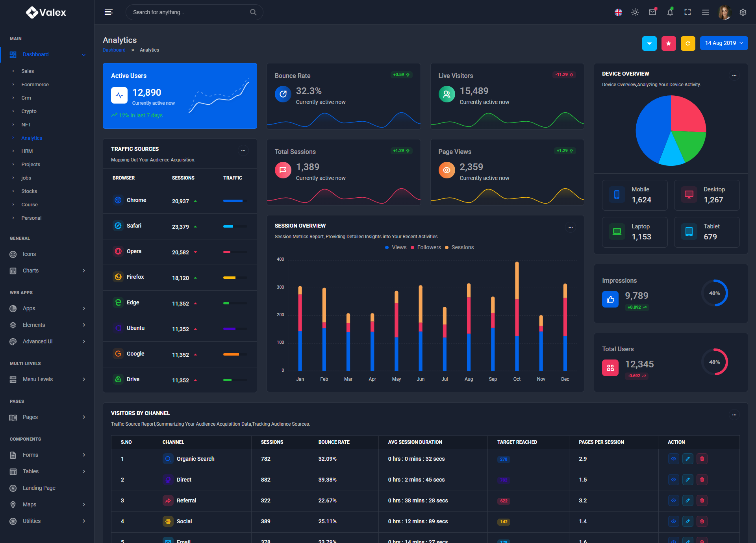
Task: Click the blue filter button
Action: coord(649,43)
